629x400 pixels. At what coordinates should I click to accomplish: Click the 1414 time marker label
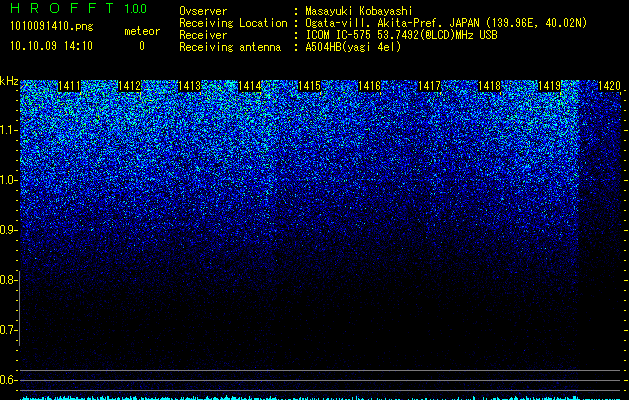[x=250, y=86]
